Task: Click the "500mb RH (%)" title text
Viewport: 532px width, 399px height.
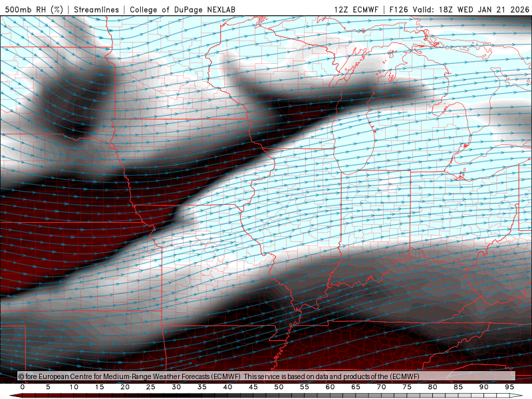Action: tap(34, 9)
